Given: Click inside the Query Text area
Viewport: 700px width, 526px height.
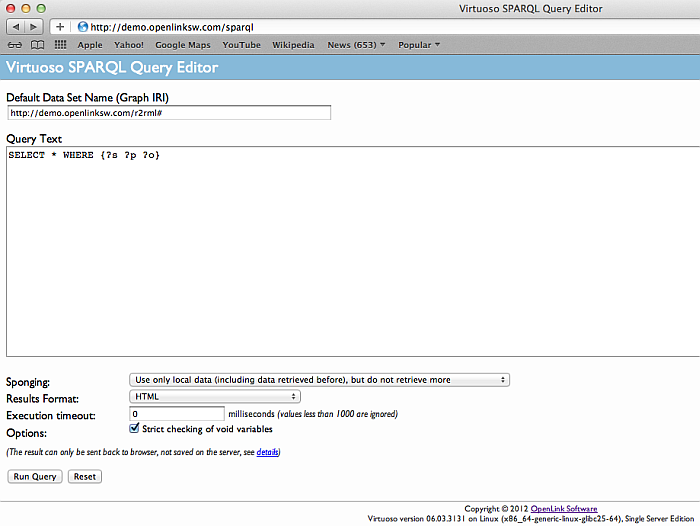Looking at the screenshot, I should click(353, 251).
